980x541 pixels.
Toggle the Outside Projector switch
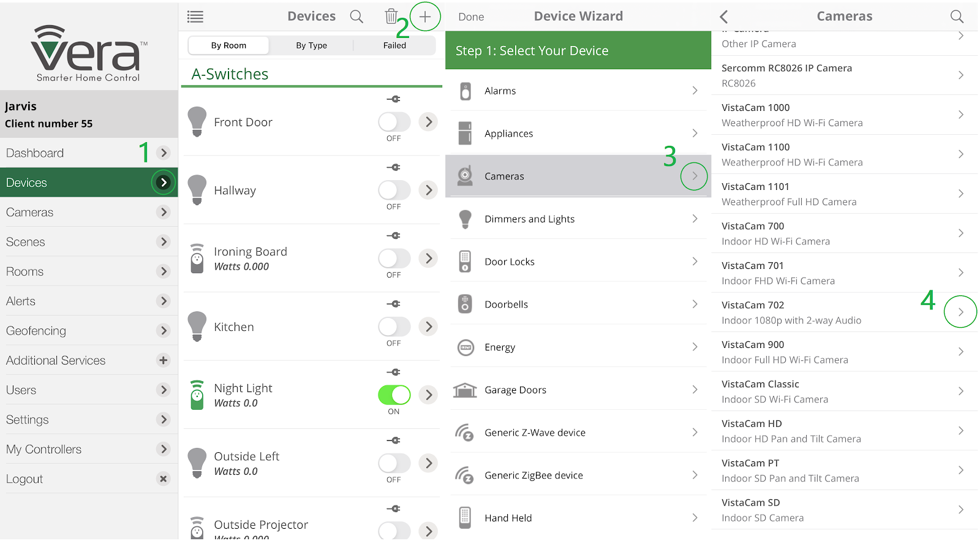[394, 531]
